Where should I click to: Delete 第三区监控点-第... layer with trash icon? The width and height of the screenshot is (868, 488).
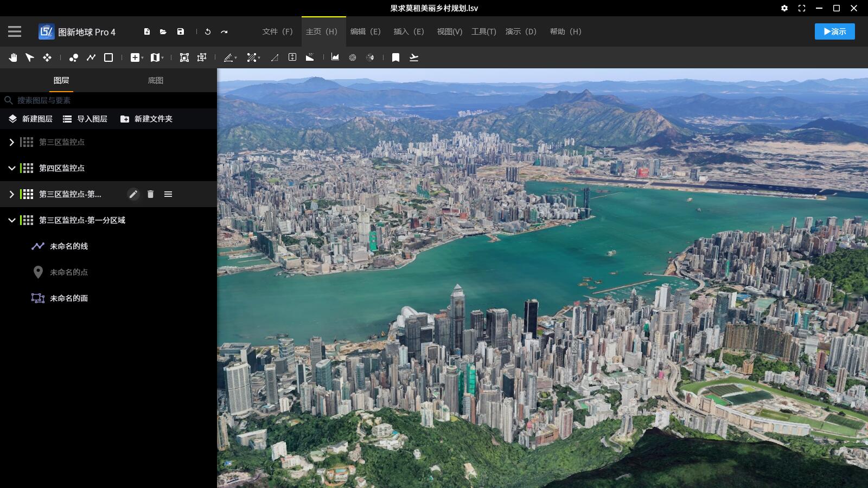tap(151, 194)
